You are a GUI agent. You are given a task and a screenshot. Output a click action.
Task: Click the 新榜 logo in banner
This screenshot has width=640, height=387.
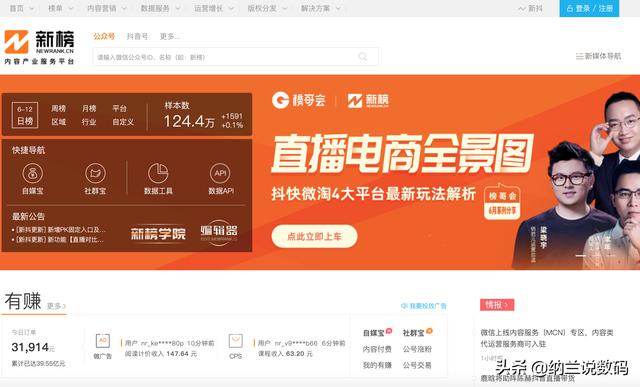click(368, 100)
